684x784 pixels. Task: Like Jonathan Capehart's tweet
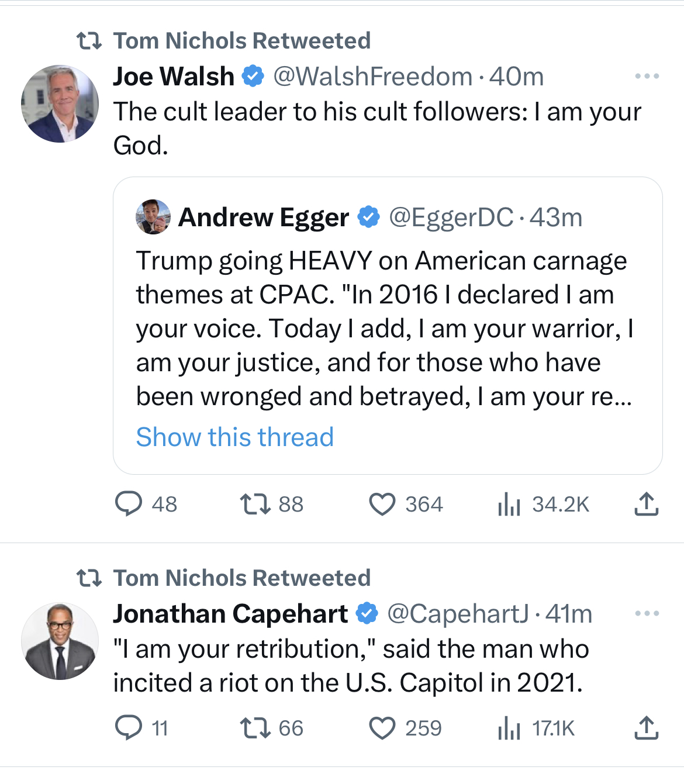(x=382, y=728)
